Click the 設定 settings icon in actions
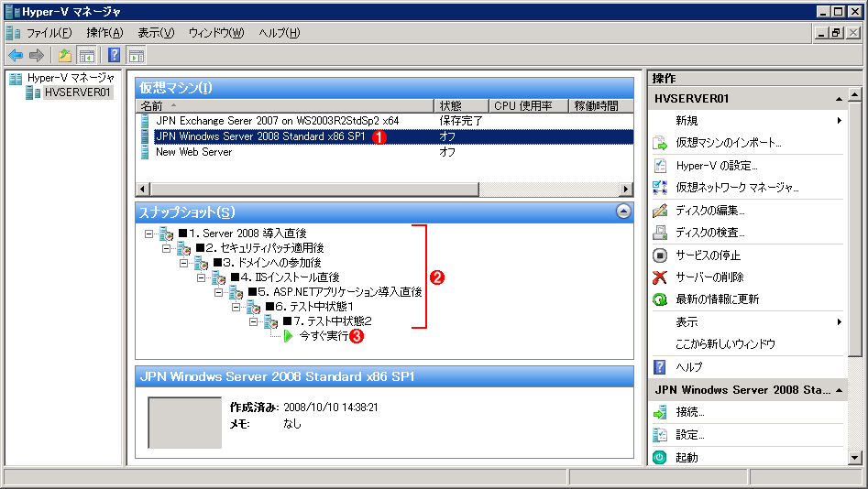This screenshot has width=868, height=489. pyautogui.click(x=660, y=435)
